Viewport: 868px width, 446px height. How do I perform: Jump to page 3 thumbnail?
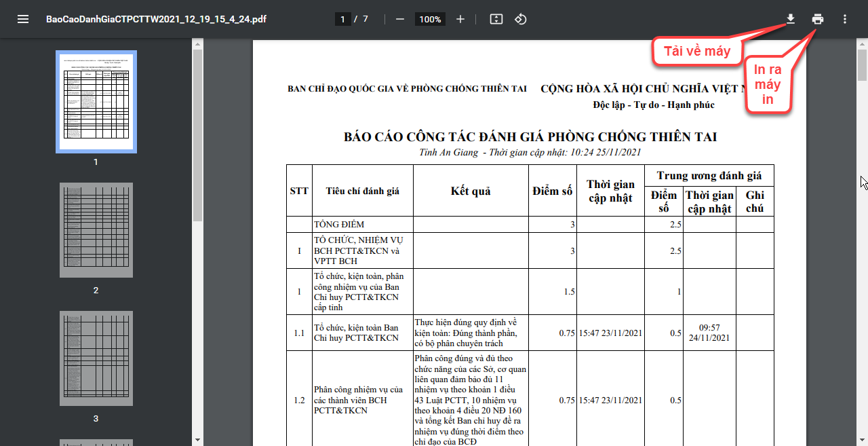[96, 358]
